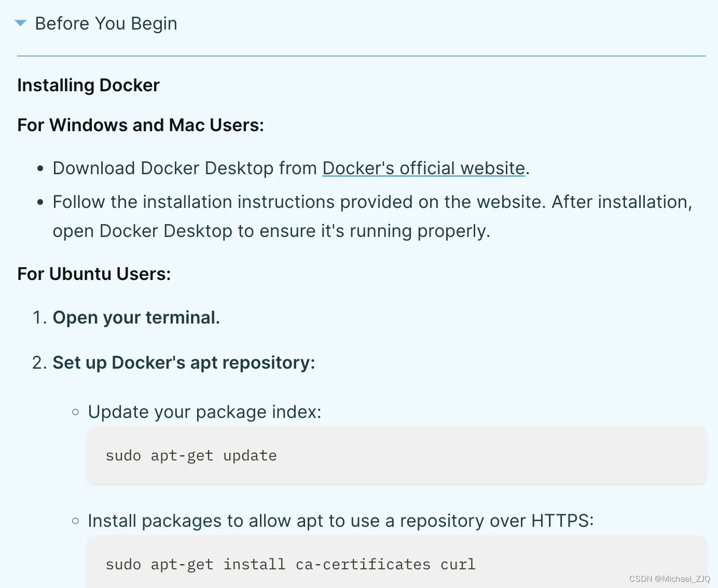The height and width of the screenshot is (588, 718).
Task: Click the For Ubuntu Users heading
Action: point(94,274)
